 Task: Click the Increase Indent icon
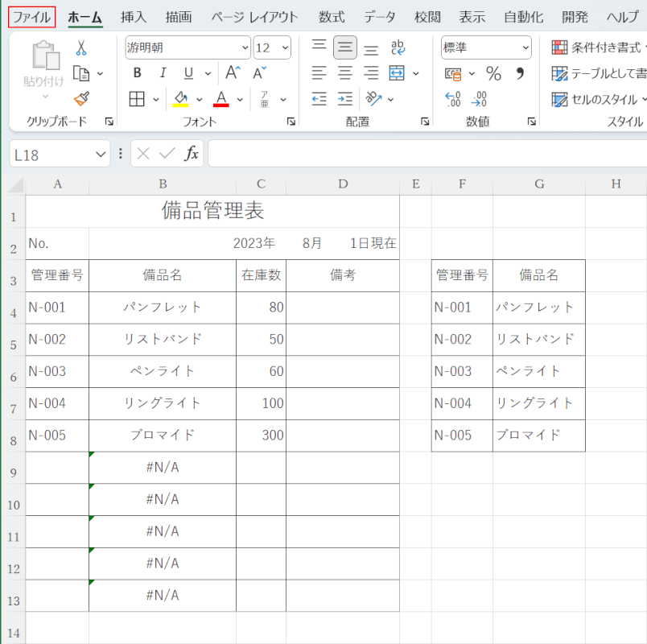(x=345, y=99)
